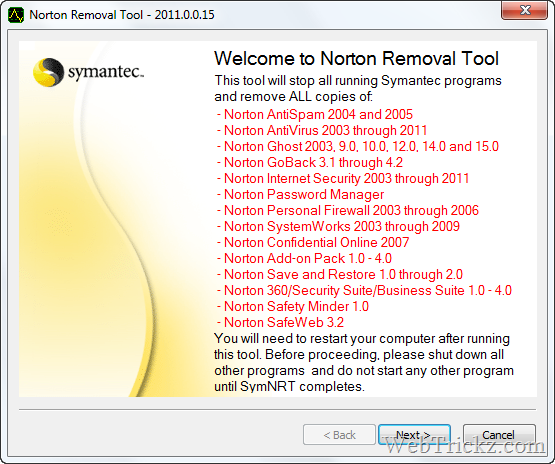
Task: Click the Norton Removal Tool title bar icon
Action: pyautogui.click(x=16, y=15)
